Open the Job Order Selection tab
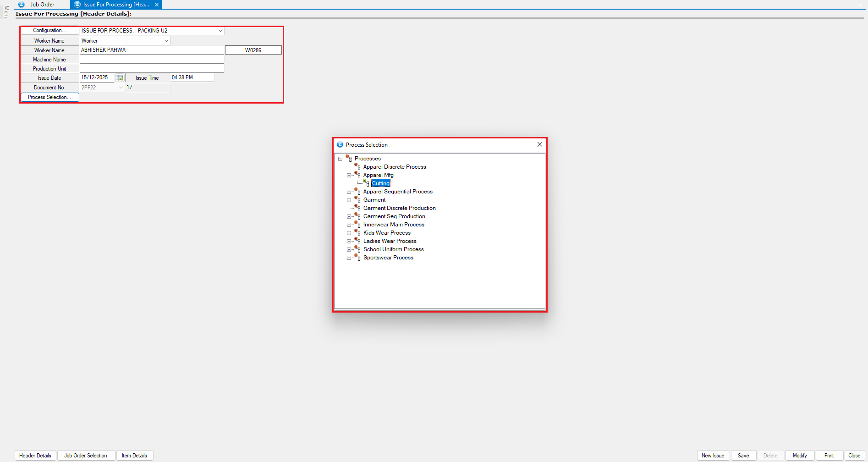 (86, 456)
